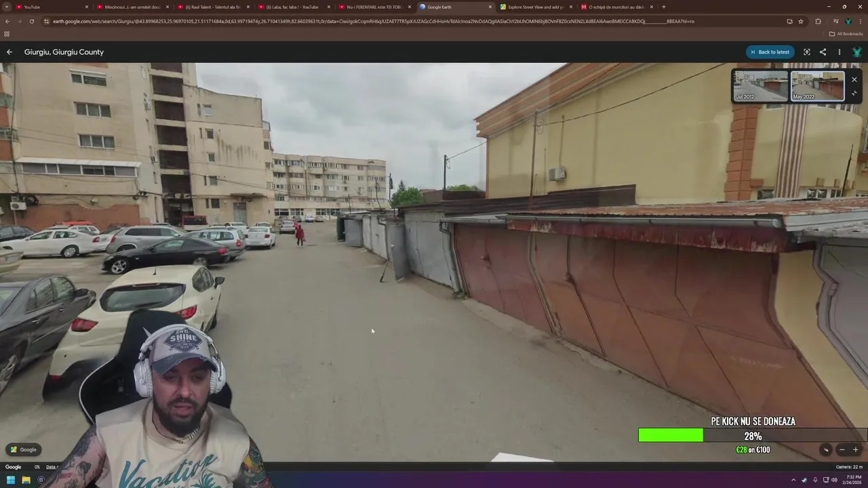The height and width of the screenshot is (488, 868).
Task: Open the apps grid in bookmarks bar
Action: tap(7, 34)
